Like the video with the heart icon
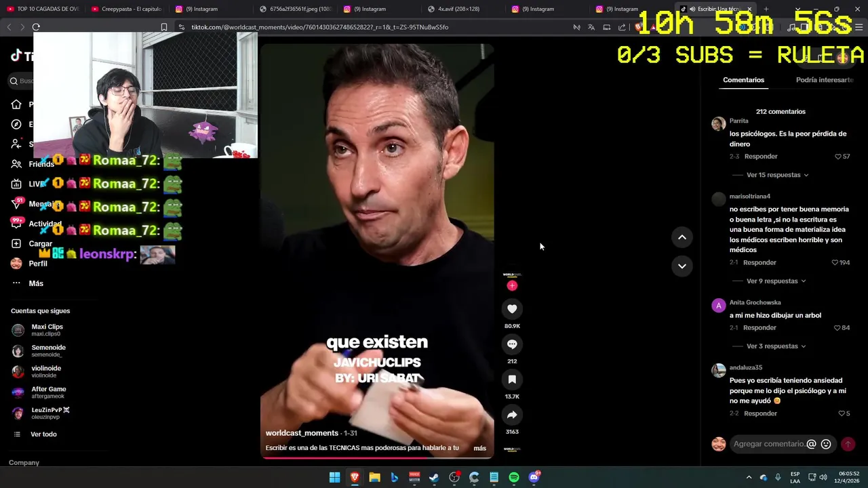The width and height of the screenshot is (868, 488). [x=512, y=309]
